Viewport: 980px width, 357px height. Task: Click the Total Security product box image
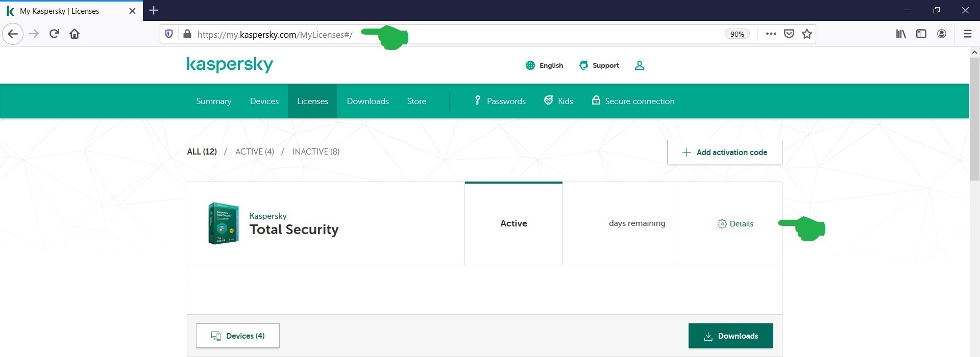(224, 223)
